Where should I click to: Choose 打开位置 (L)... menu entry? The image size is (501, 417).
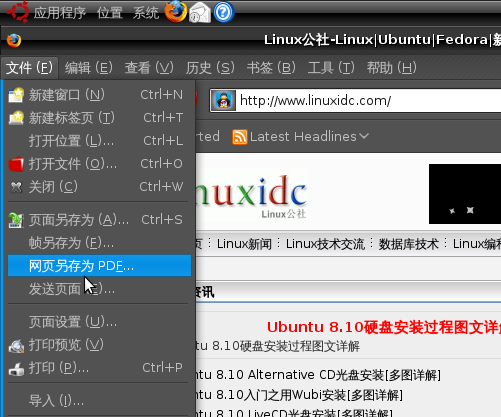(99, 141)
